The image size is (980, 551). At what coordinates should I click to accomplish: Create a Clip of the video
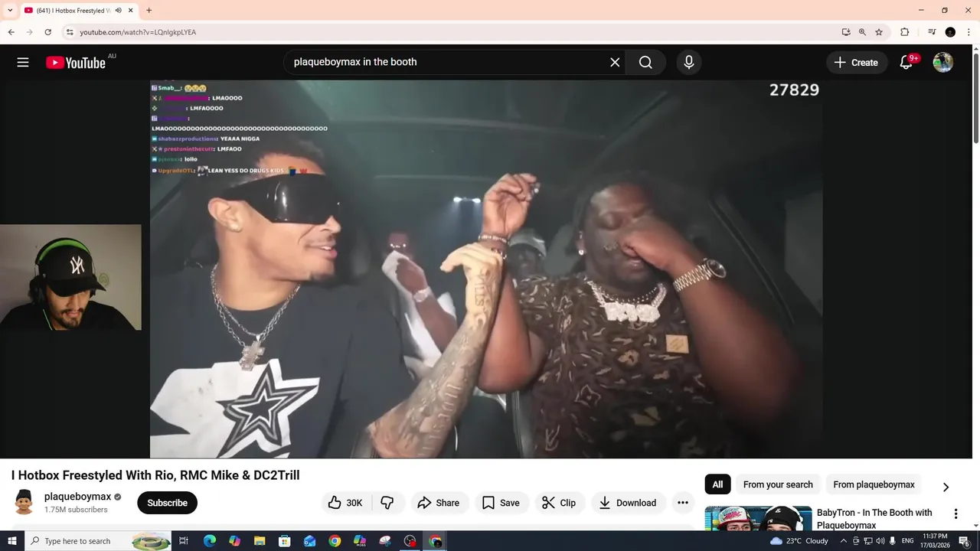click(x=559, y=503)
